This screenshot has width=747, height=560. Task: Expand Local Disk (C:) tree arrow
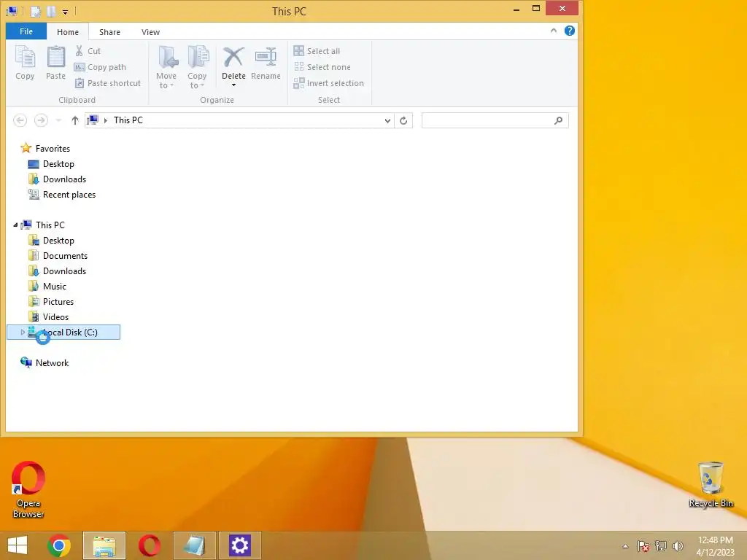23,332
